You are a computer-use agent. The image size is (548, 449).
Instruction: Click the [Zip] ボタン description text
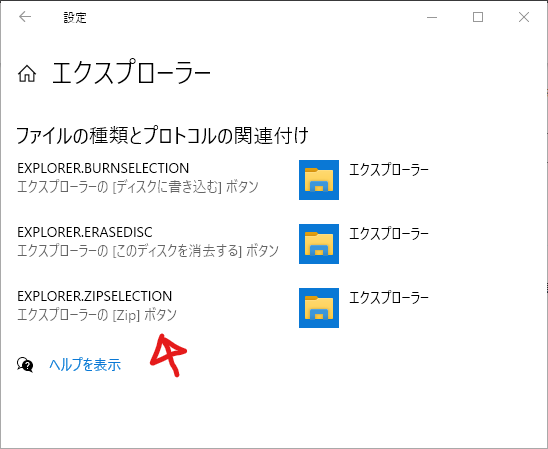[x=144, y=315]
